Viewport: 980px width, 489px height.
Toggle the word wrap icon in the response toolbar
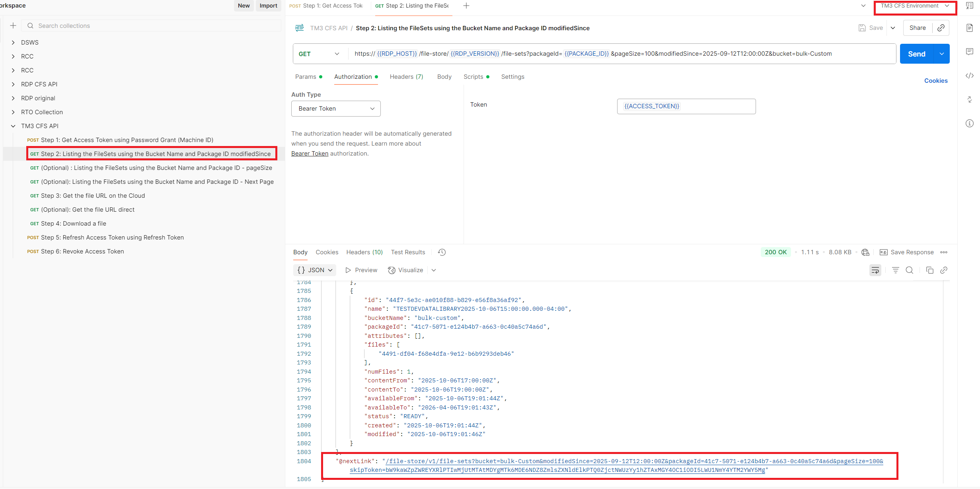point(875,270)
